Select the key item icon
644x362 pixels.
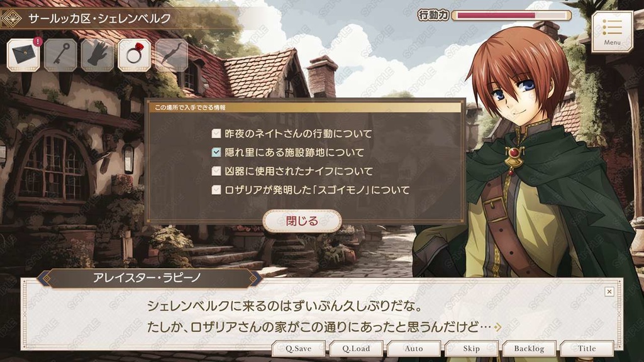(60, 55)
